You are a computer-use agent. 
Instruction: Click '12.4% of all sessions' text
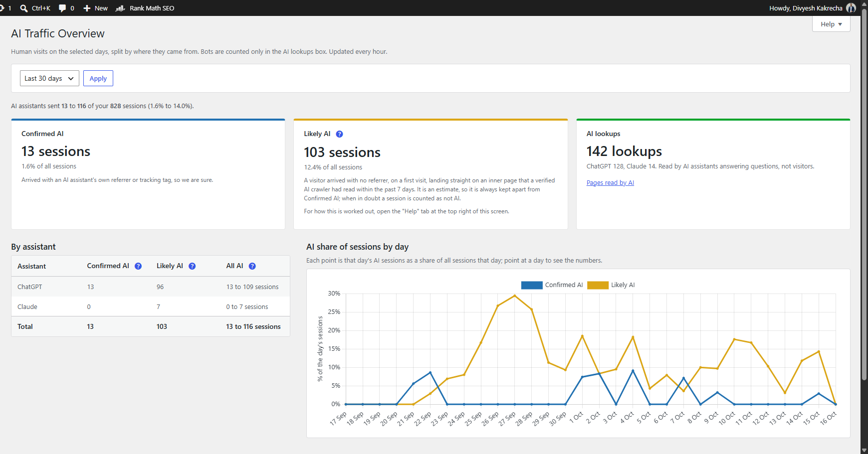point(333,167)
